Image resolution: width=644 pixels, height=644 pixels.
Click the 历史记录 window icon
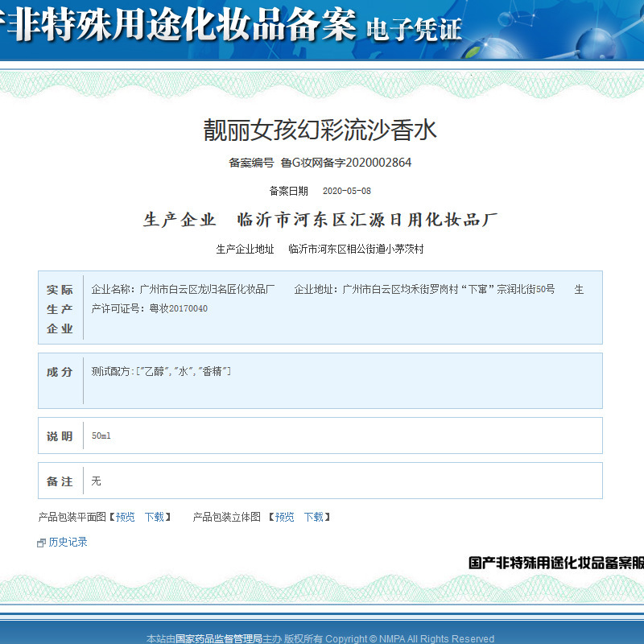click(41, 543)
